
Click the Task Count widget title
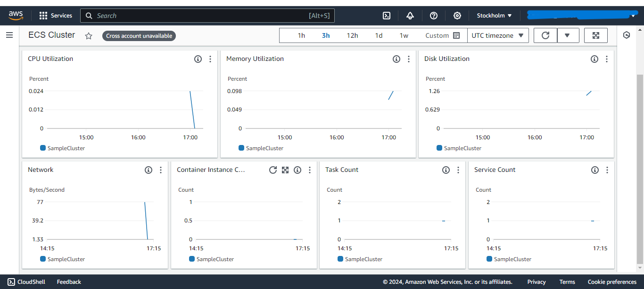tap(342, 170)
